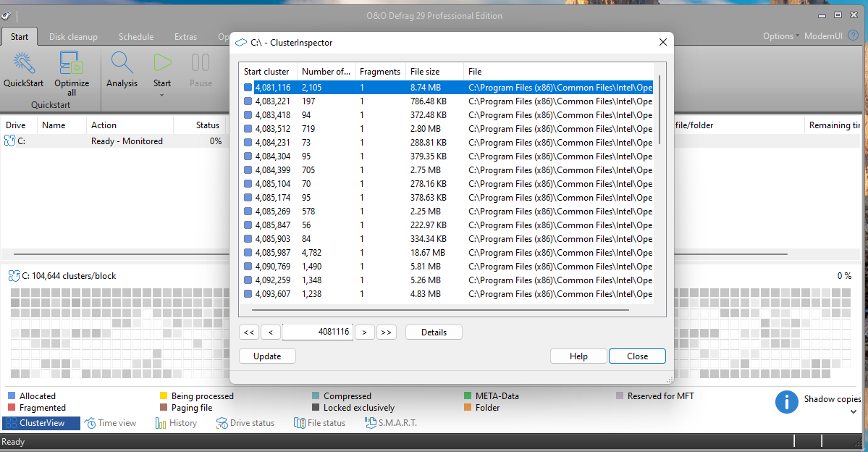The image size is (868, 452).
Task: Click the C: drive icon in the drive list
Action: tap(10, 141)
